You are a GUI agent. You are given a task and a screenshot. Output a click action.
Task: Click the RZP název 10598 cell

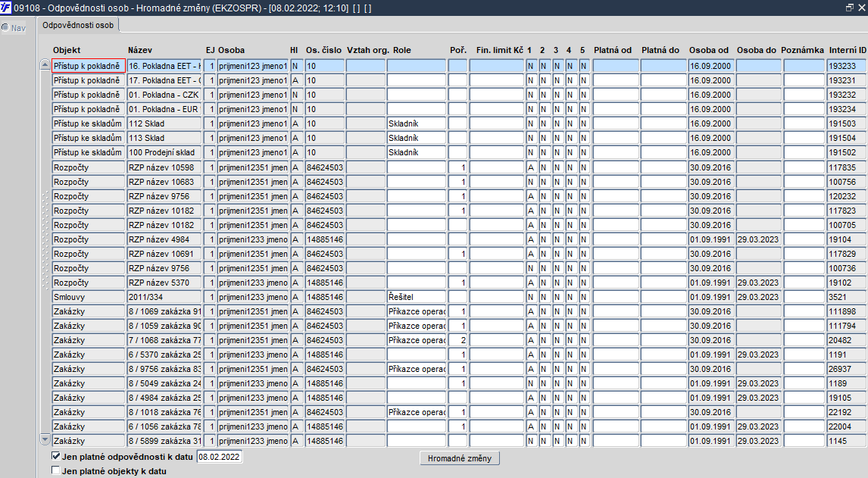[164, 167]
